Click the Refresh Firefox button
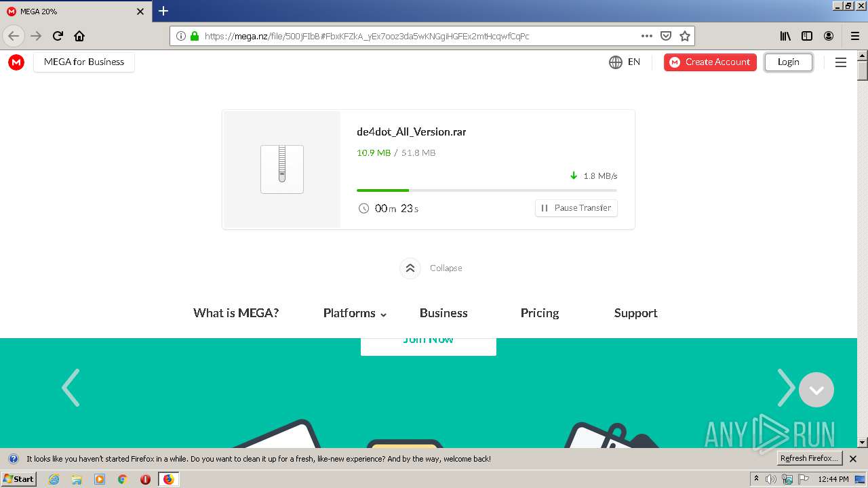The height and width of the screenshot is (488, 868). click(x=810, y=459)
